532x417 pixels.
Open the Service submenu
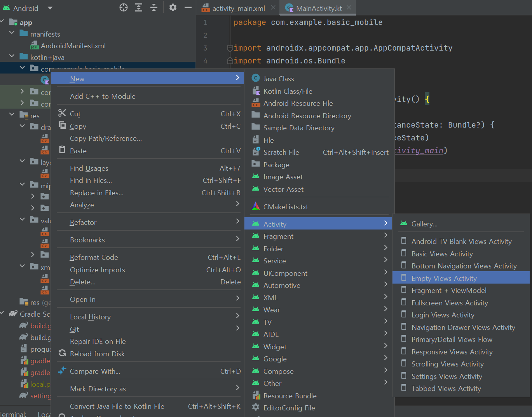coord(318,261)
